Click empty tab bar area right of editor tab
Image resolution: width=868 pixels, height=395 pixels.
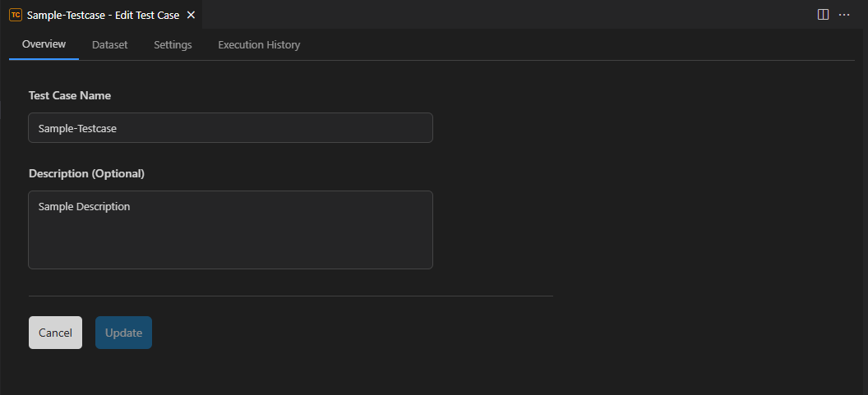point(493,15)
